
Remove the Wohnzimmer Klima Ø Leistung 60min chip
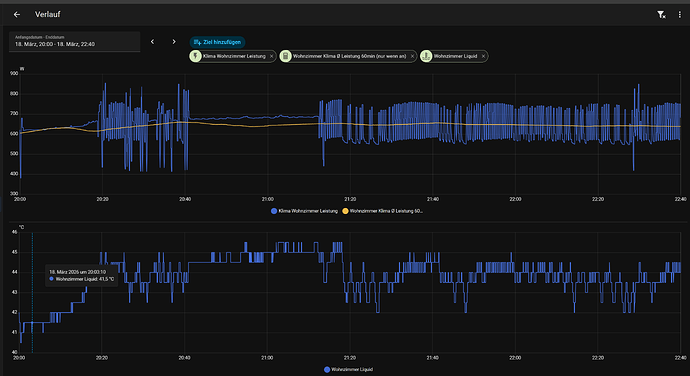click(x=412, y=56)
